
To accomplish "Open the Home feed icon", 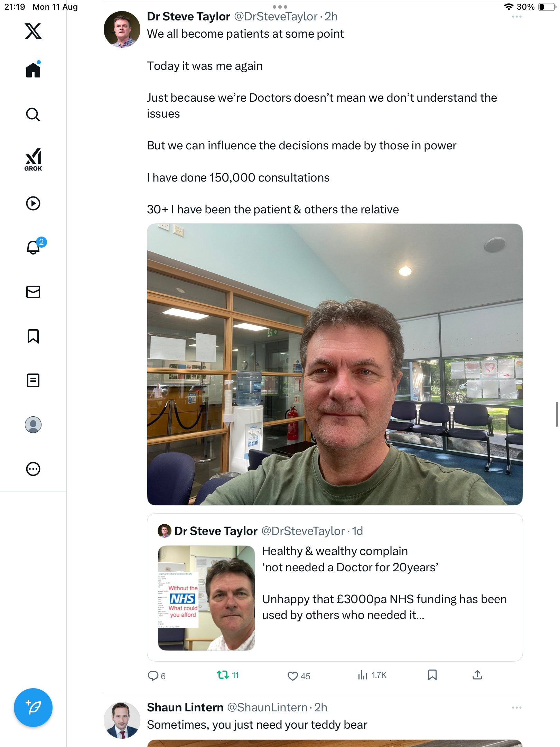I will (33, 70).
